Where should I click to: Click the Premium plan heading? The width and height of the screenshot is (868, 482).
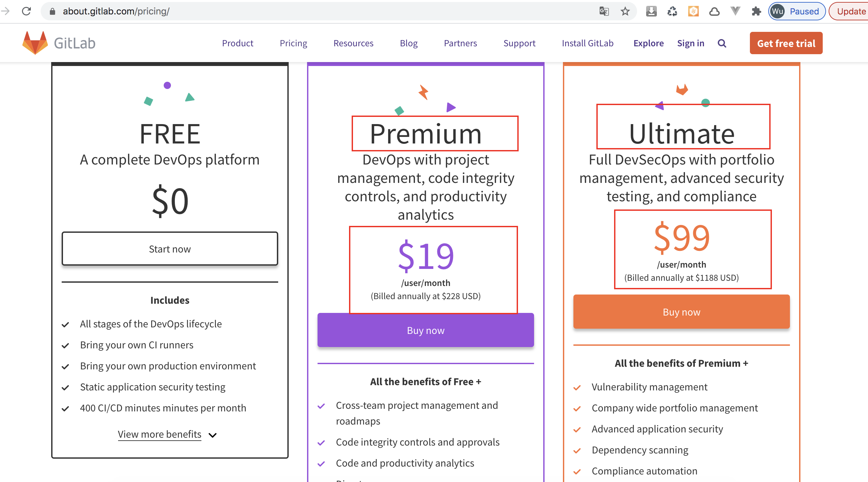click(426, 134)
